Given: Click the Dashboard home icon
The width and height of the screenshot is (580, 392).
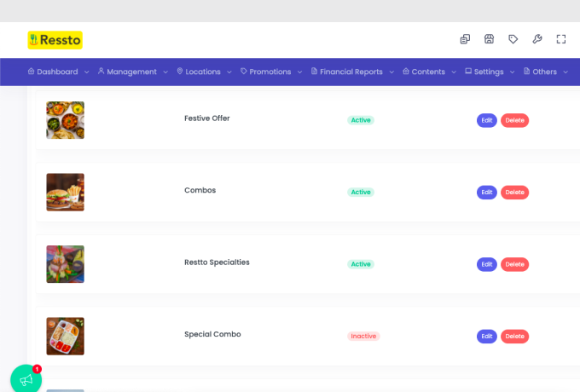Looking at the screenshot, I should click(x=31, y=71).
